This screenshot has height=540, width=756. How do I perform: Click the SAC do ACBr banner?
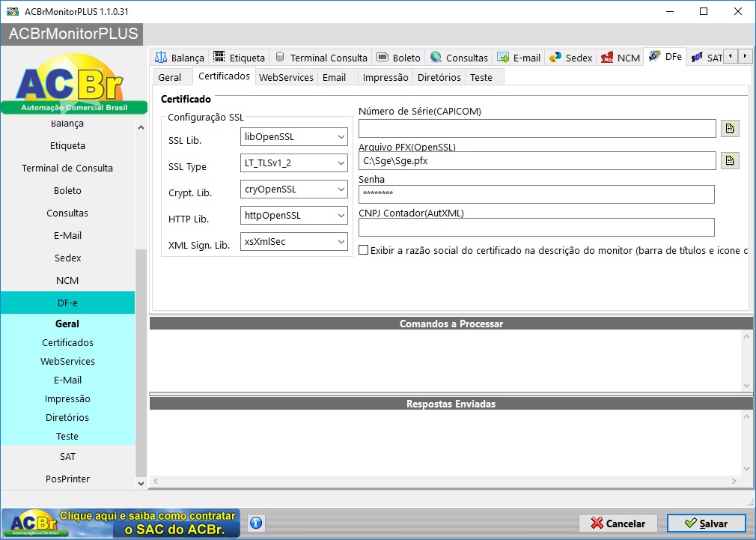click(x=121, y=523)
